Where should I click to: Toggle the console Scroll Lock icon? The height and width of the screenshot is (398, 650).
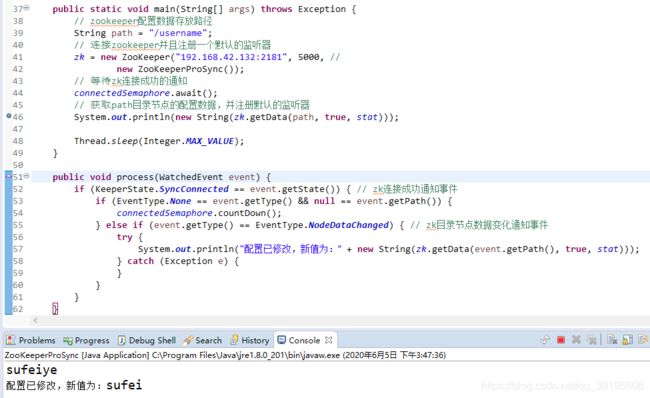point(628,340)
